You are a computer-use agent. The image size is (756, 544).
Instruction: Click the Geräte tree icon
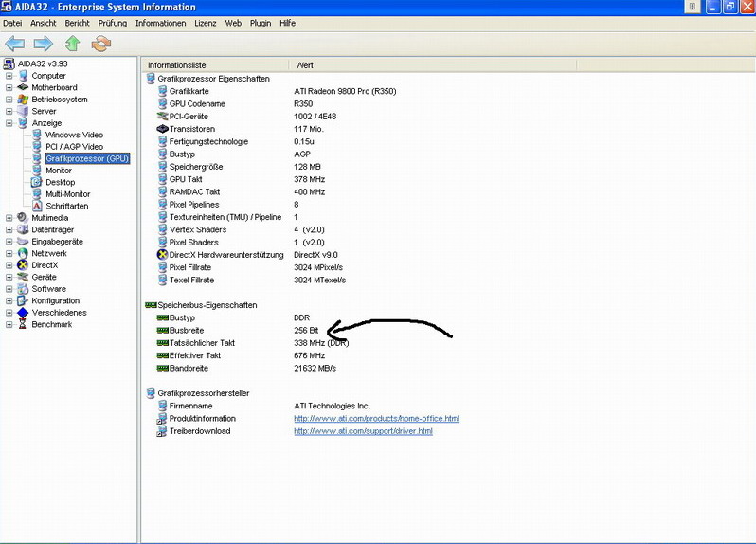pyautogui.click(x=23, y=277)
